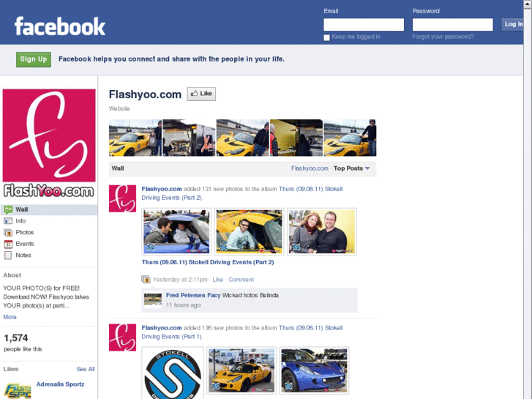
Task: Click the Flashyoo pink profile picture
Action: point(49,135)
